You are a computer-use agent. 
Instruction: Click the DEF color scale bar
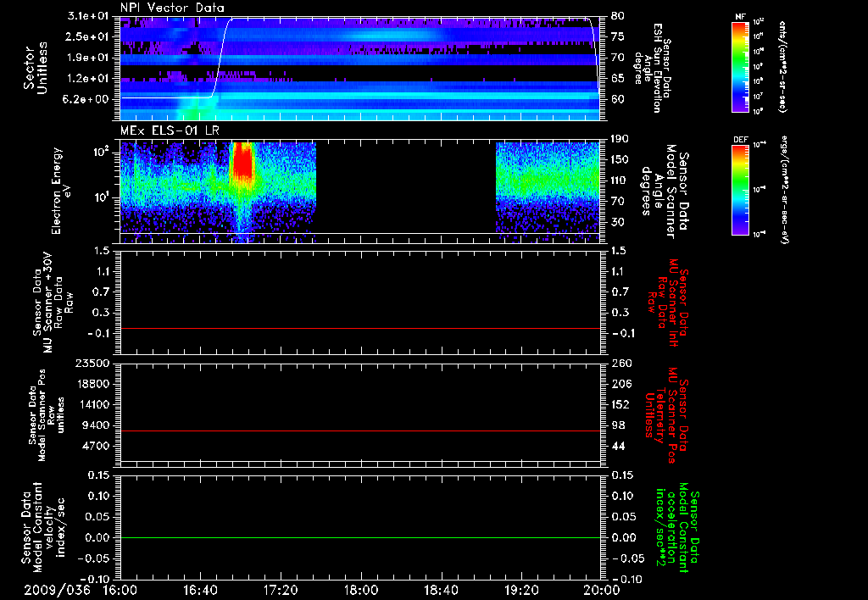pyautogui.click(x=741, y=189)
